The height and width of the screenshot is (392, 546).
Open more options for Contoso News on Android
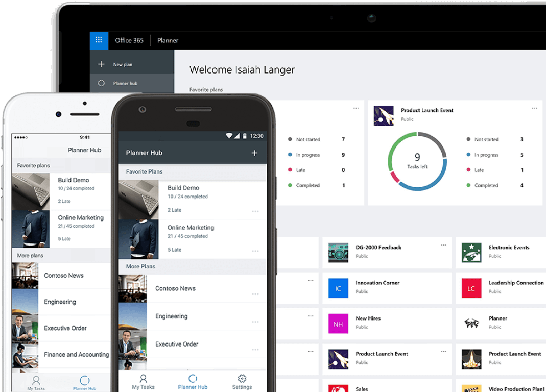[255, 294]
